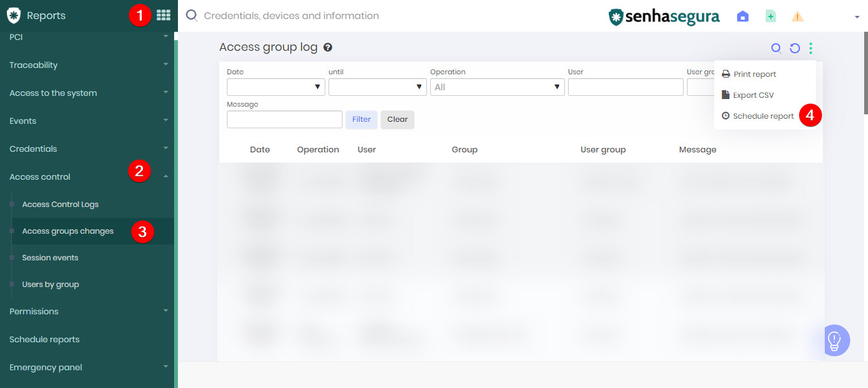The height and width of the screenshot is (388, 868).
Task: Click the senhasegura brand logo
Action: (x=664, y=17)
